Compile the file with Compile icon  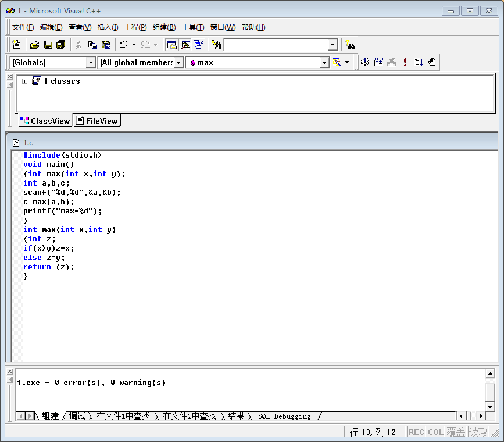365,62
